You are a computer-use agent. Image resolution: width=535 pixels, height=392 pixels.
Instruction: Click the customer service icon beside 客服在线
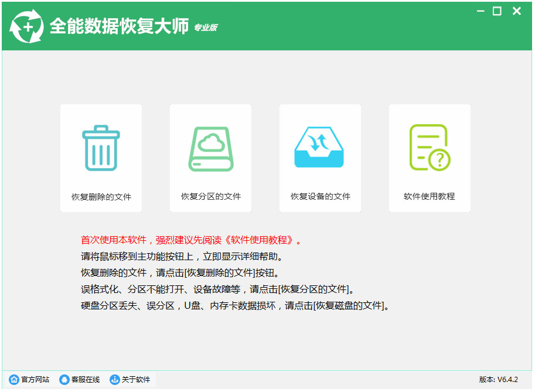click(64, 379)
